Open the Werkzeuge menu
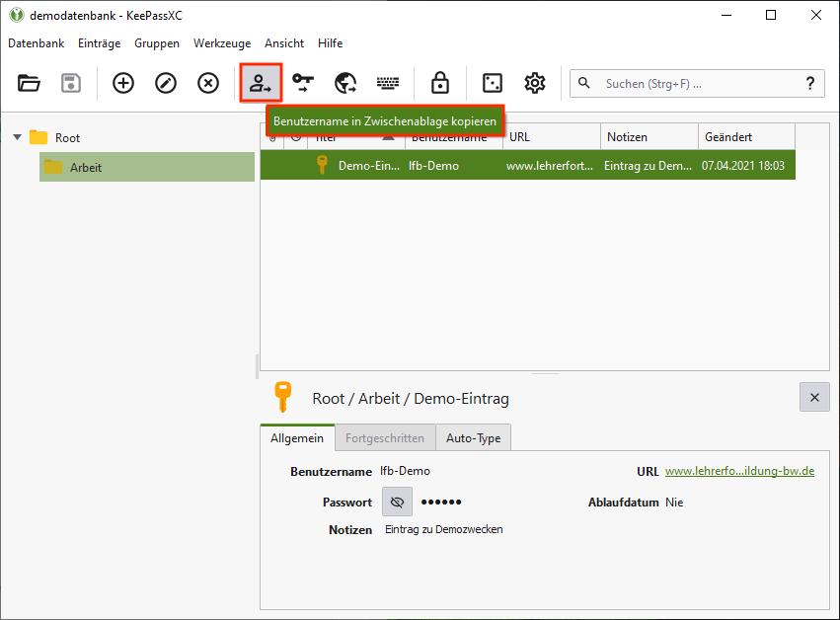Screen dimensions: 840x620 coord(222,43)
